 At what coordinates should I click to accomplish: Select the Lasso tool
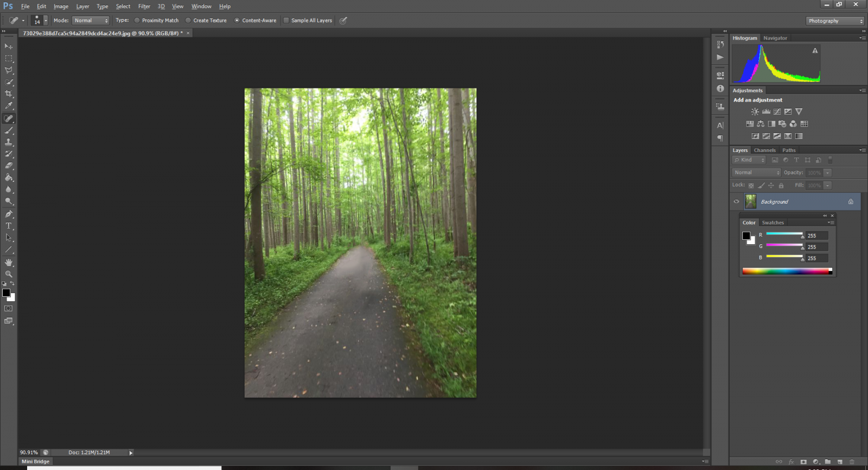[x=9, y=70]
